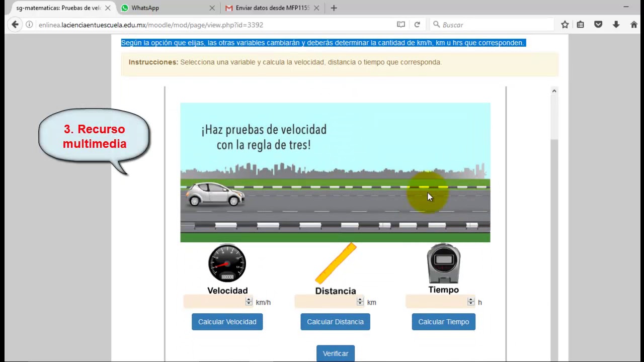This screenshot has width=644, height=362.
Task: Click the inner frame scroll up arrow
Action: point(554,91)
